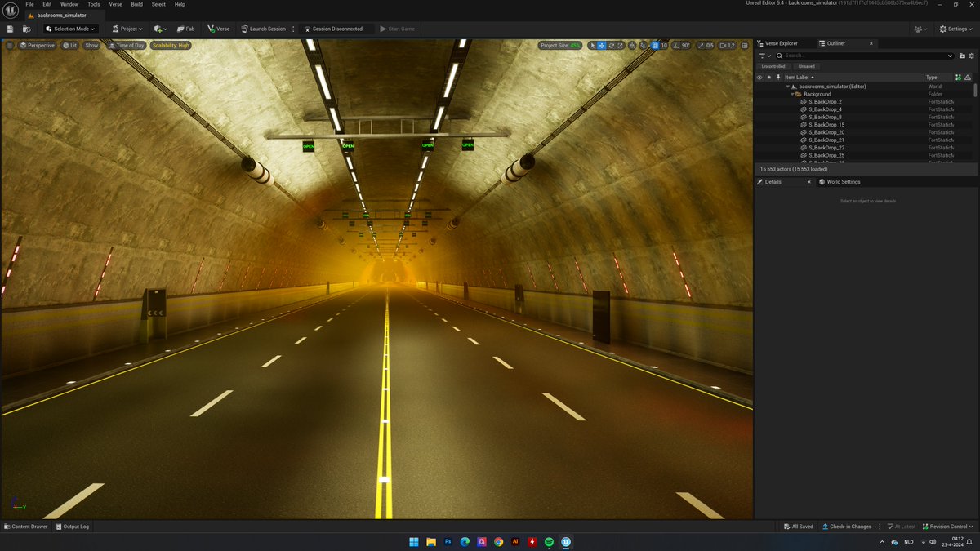This screenshot has width=980, height=551.
Task: Close the Details tab
Action: coord(809,182)
